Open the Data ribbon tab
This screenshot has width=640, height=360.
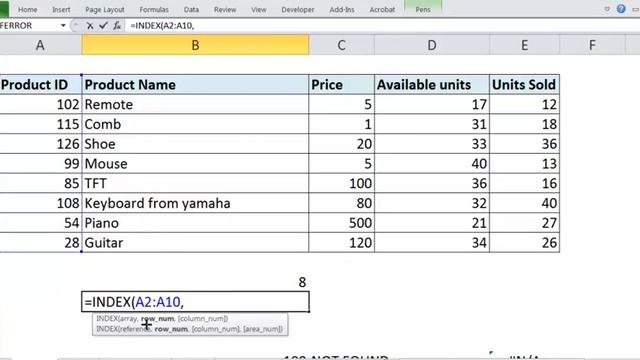pos(191,9)
